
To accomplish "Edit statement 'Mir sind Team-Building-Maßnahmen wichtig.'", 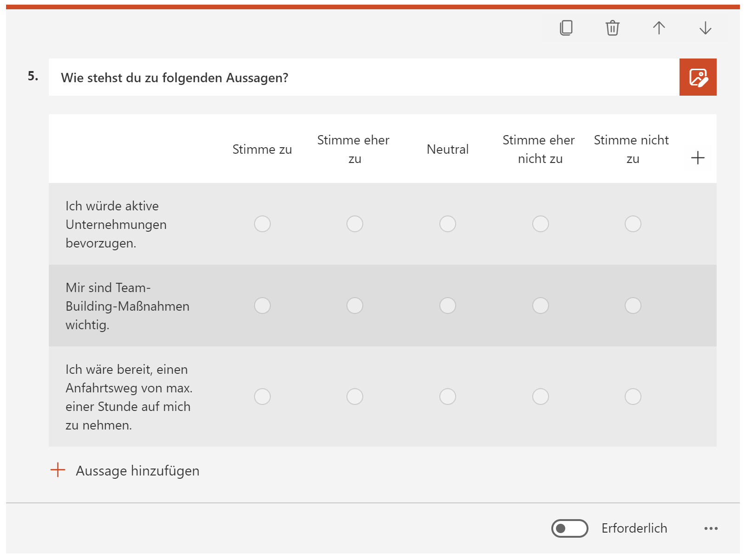I will pyautogui.click(x=127, y=306).
